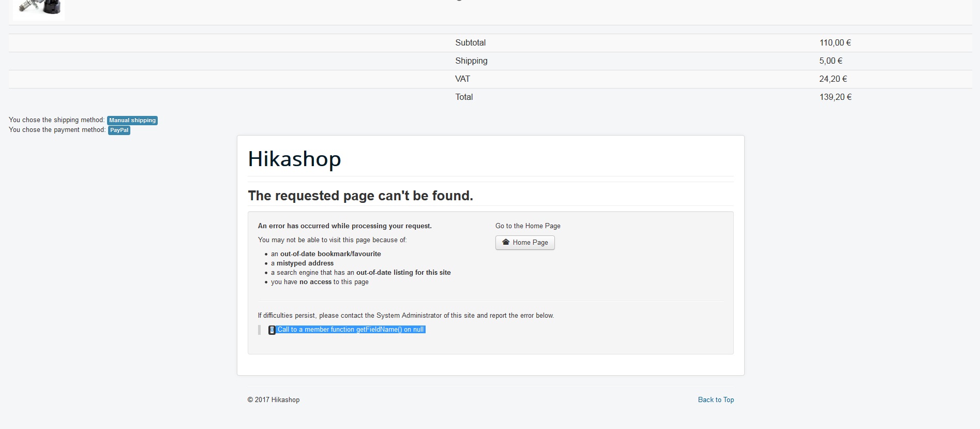The width and height of the screenshot is (980, 429).
Task: Click 'Go to the Home Page' text
Action: click(x=528, y=226)
